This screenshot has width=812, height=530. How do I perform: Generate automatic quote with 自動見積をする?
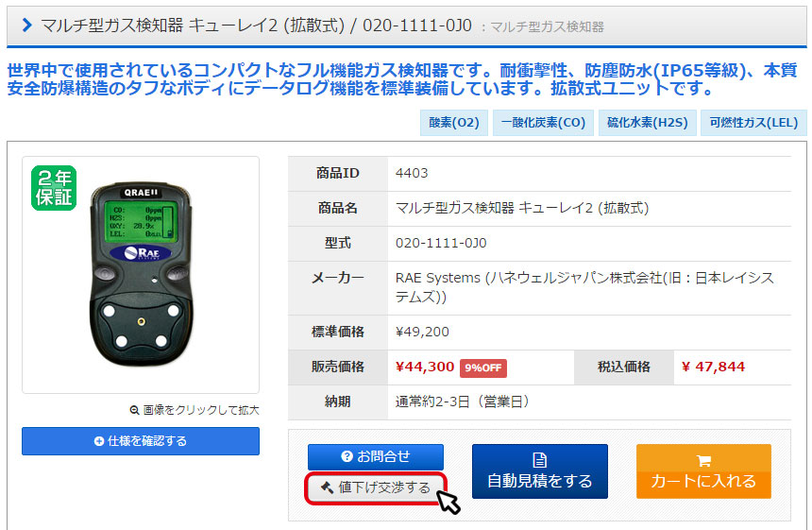tap(540, 471)
